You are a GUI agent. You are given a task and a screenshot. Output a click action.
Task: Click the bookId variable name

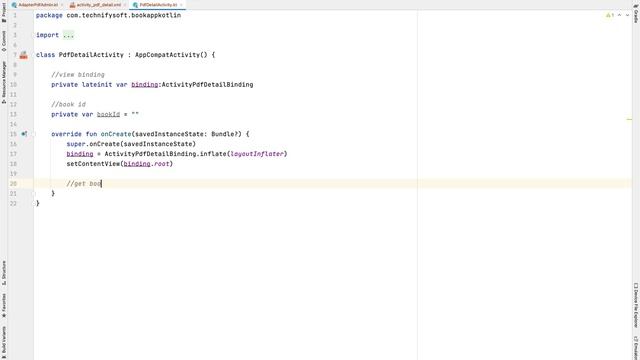coord(108,114)
